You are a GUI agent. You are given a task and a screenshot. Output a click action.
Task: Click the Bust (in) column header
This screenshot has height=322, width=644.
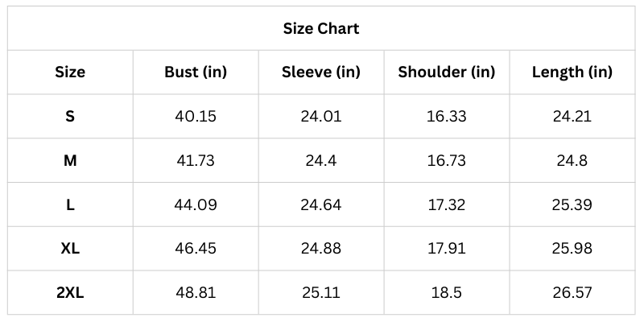(x=196, y=72)
